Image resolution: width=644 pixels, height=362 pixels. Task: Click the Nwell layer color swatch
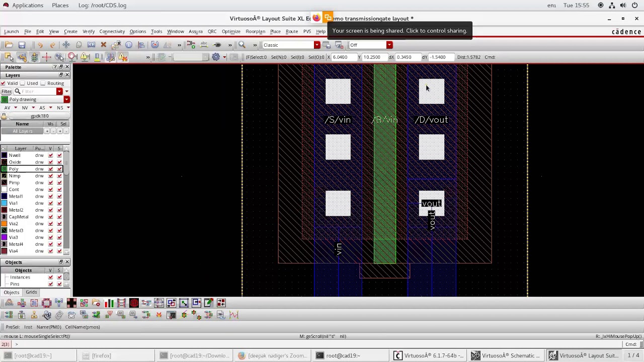4,155
